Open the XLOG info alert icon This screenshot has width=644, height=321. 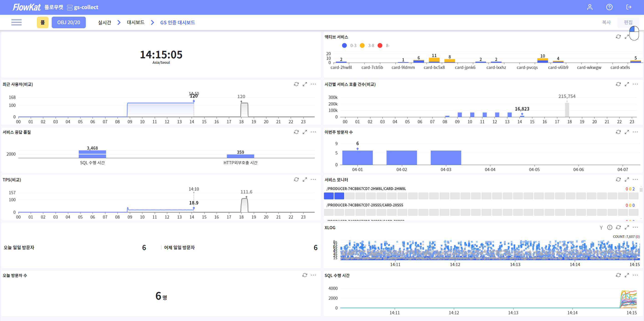(609, 227)
